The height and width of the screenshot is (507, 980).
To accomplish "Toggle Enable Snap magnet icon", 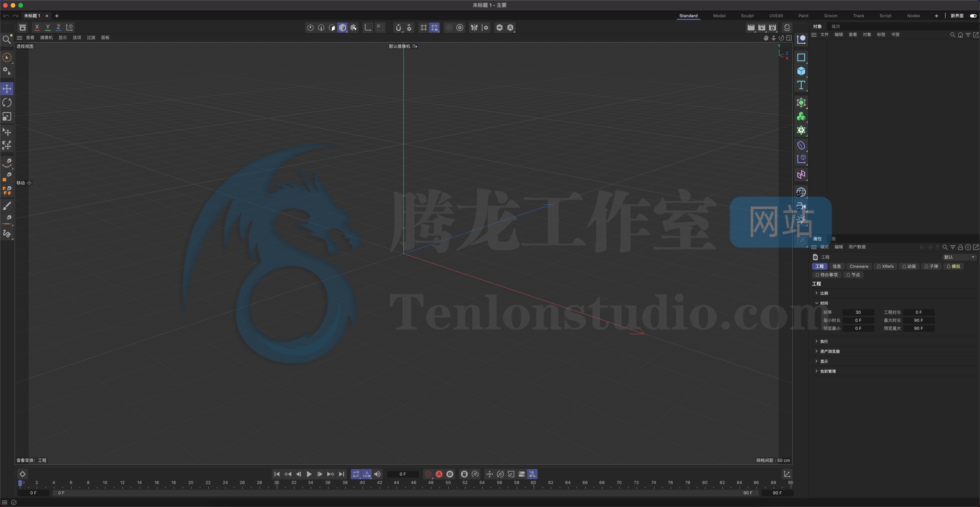I will tap(399, 28).
